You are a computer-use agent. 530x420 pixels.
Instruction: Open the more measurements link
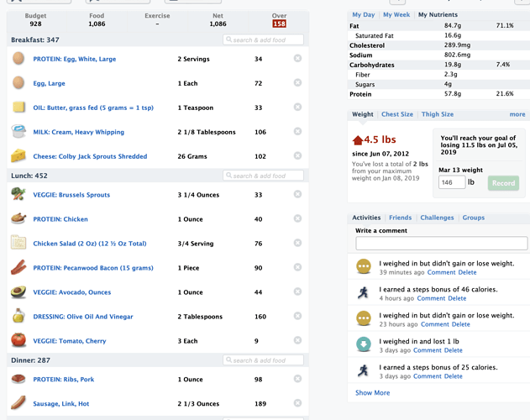point(517,114)
